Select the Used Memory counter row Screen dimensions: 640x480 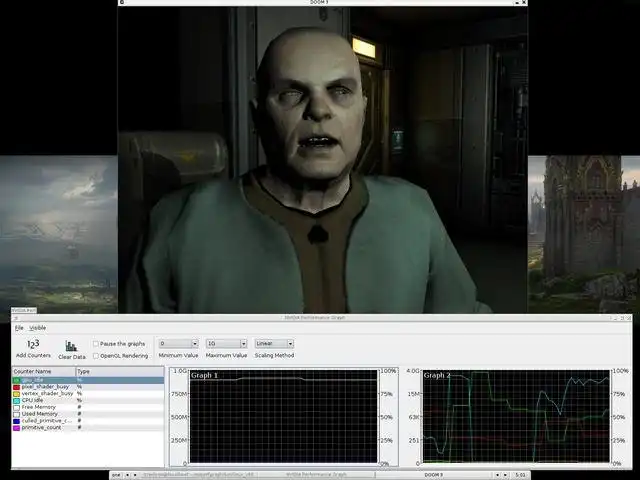88,414
